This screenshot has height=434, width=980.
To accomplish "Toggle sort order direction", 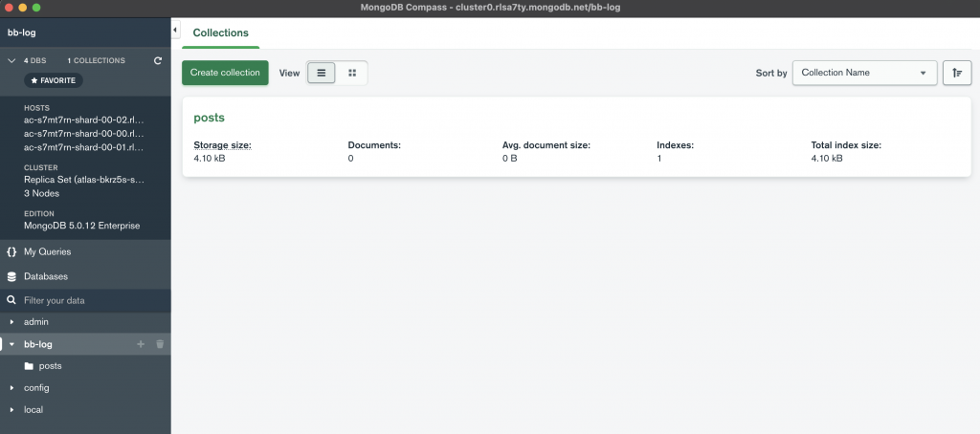I will coord(957,73).
